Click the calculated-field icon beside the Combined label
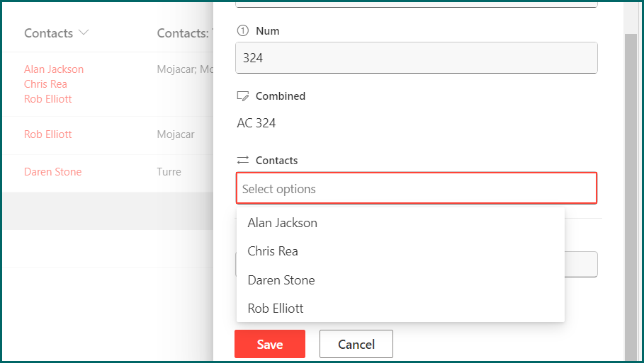The width and height of the screenshot is (644, 363). click(x=243, y=96)
